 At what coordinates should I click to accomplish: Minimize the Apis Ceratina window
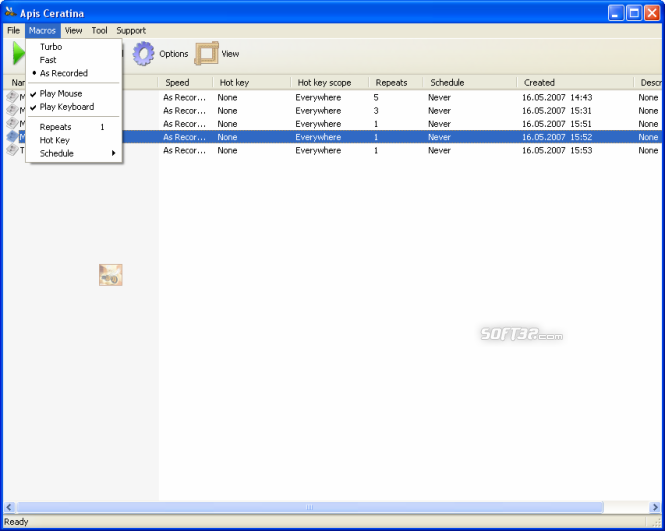[616, 13]
